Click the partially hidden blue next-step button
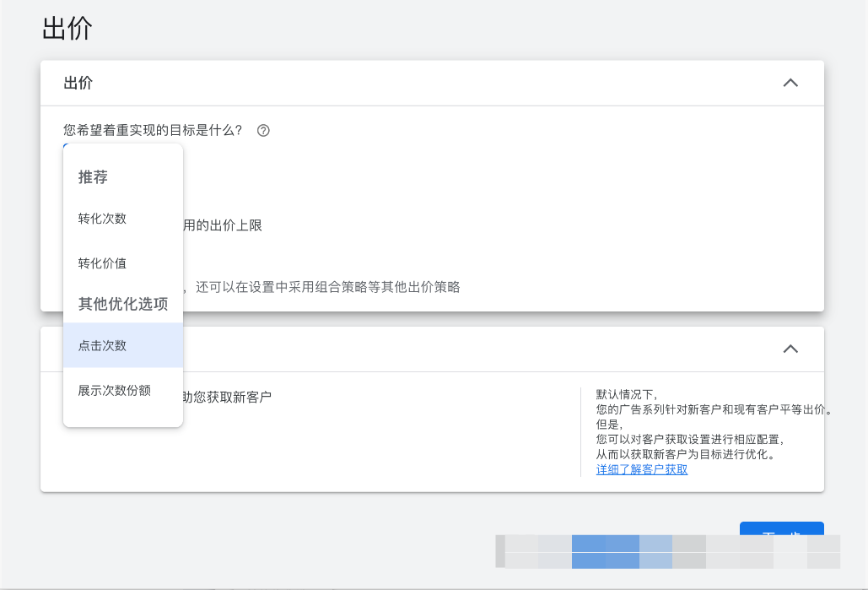 [782, 528]
